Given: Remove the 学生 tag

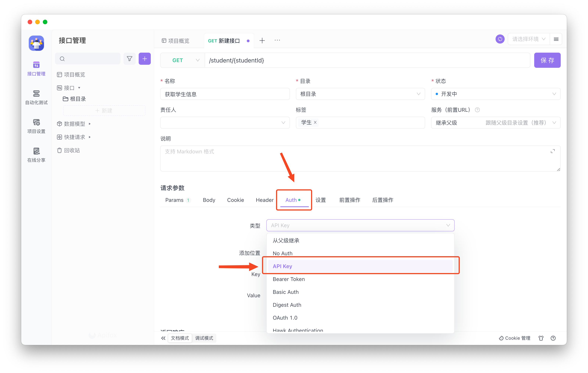Looking at the screenshot, I should 315,122.
